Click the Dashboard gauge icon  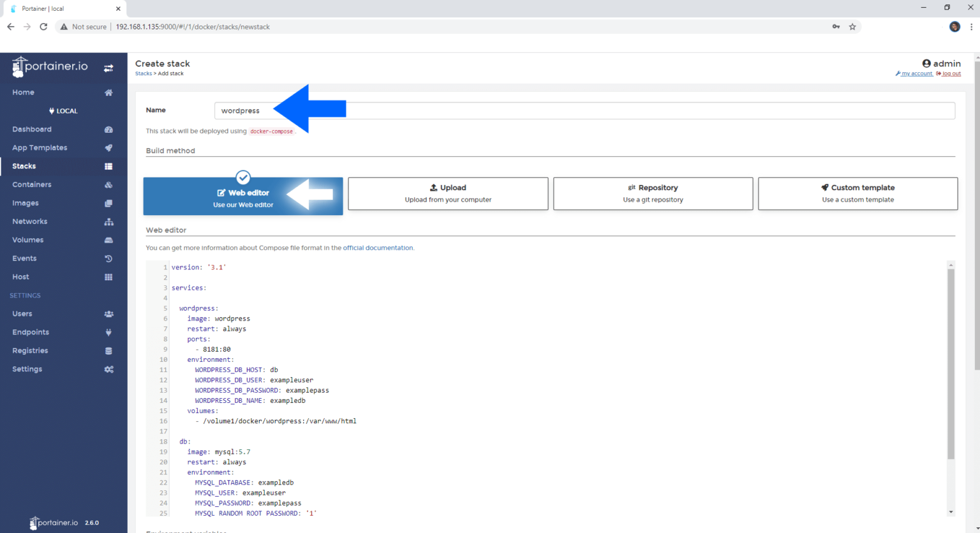click(108, 130)
